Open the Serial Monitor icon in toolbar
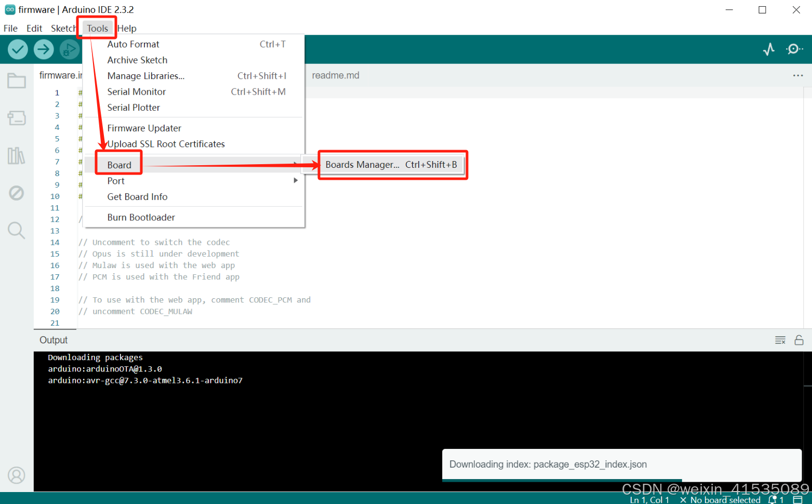 [x=794, y=49]
